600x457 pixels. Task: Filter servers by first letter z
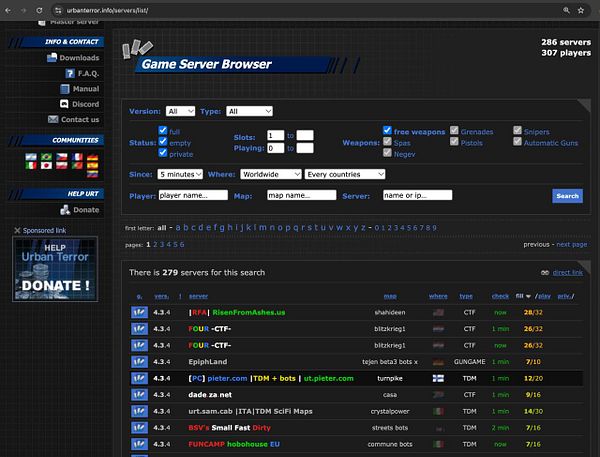[x=363, y=227]
